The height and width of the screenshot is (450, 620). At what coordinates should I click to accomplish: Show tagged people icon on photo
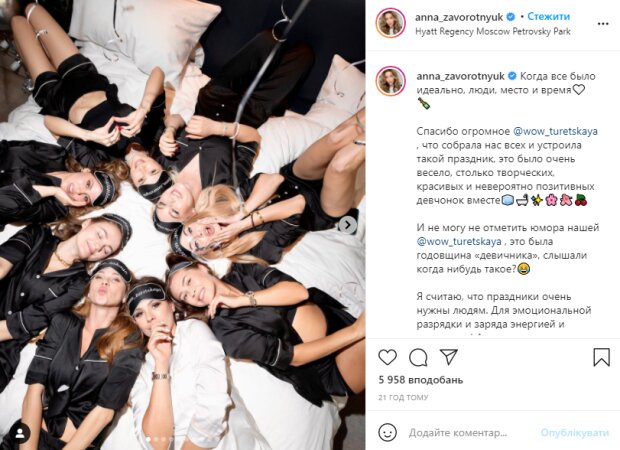(20, 432)
